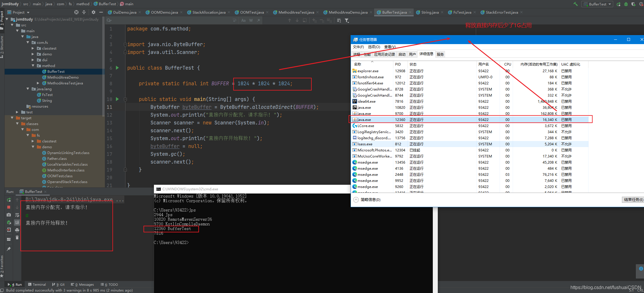Click run gutter arrow beside class BufferTest

pyautogui.click(x=117, y=68)
